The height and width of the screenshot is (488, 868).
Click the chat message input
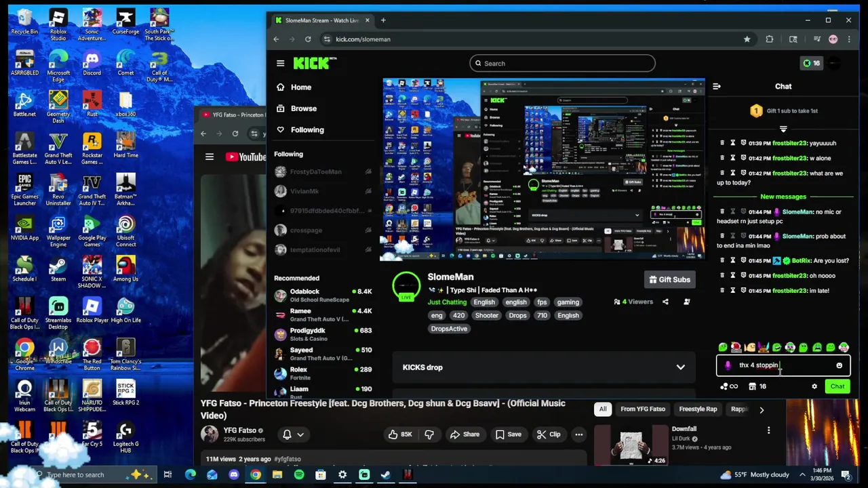(x=783, y=365)
